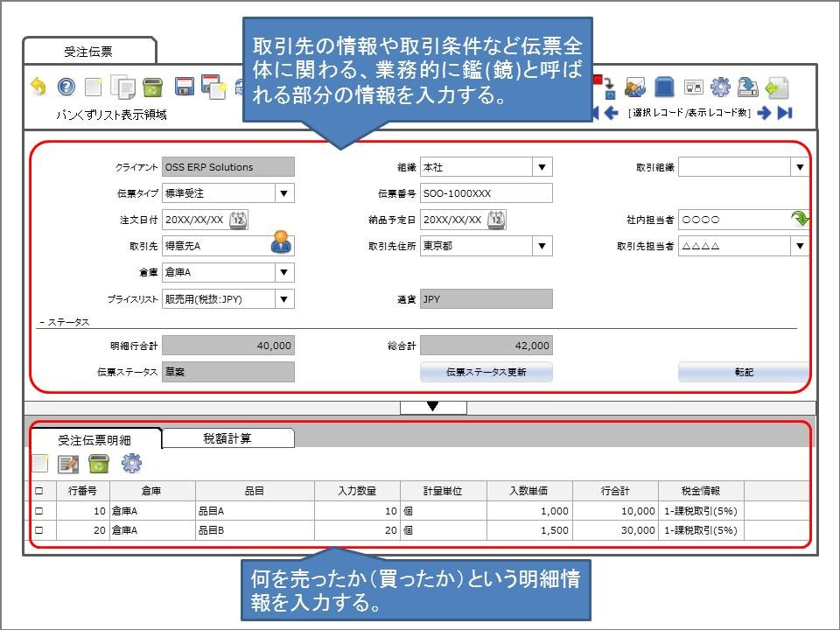Click the 品目B cell
The width and height of the screenshot is (840, 630).
click(x=255, y=530)
